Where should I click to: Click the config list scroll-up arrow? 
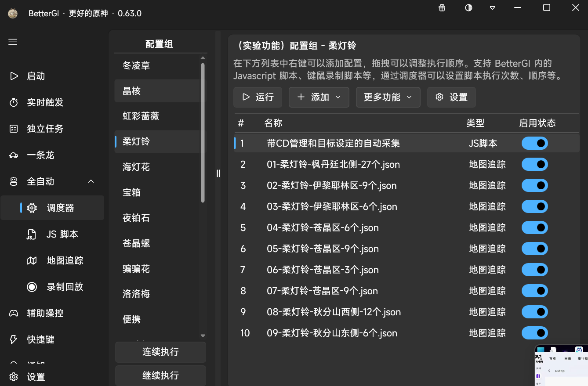(203, 58)
